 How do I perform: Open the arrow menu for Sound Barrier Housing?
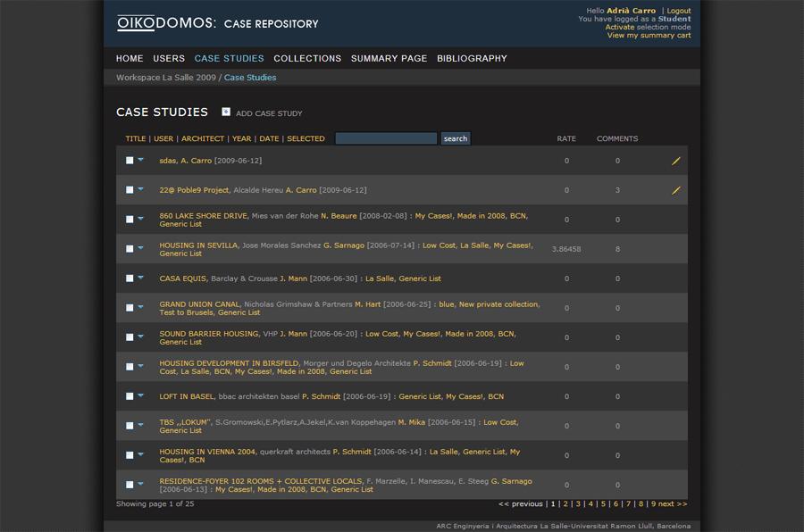click(141, 337)
